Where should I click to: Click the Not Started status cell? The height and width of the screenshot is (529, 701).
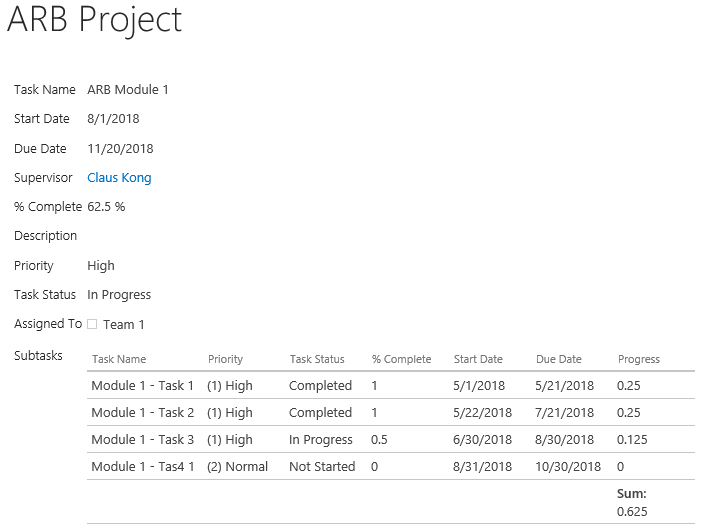coord(322,466)
